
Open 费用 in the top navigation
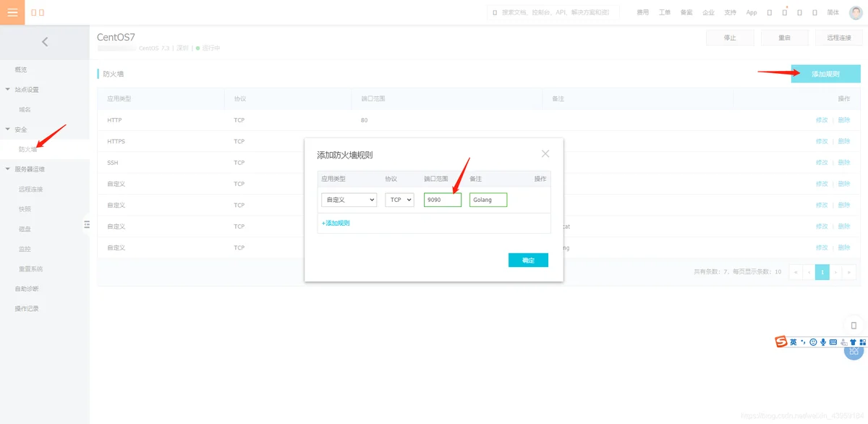(x=642, y=12)
